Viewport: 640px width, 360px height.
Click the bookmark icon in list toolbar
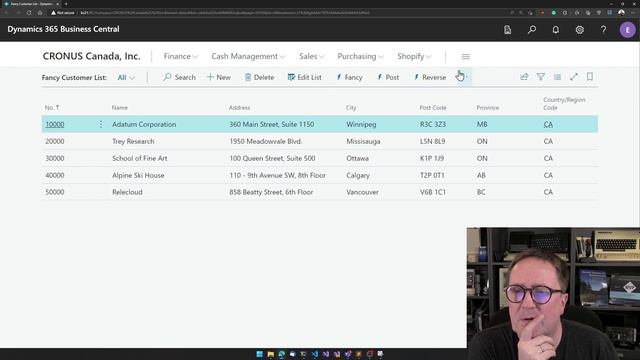[x=590, y=77]
